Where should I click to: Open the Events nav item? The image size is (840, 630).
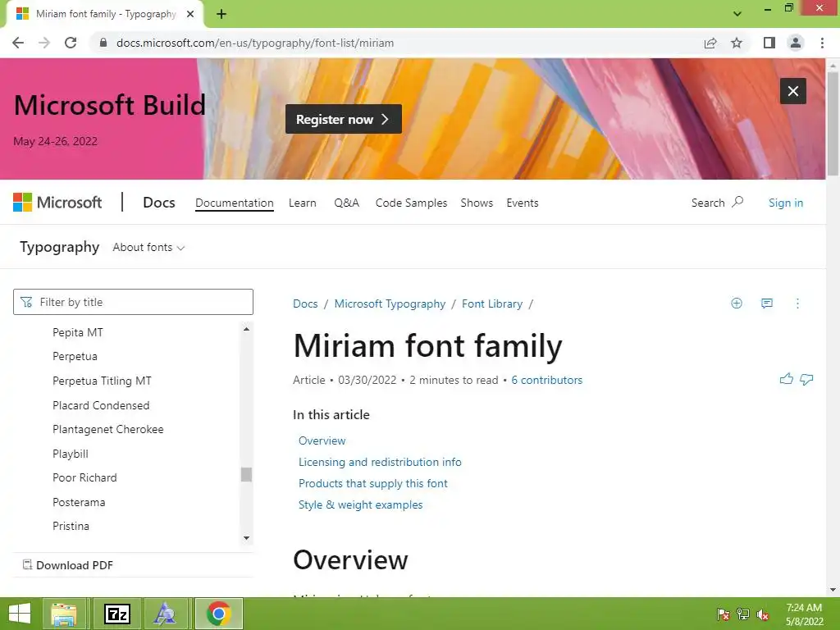pos(523,203)
